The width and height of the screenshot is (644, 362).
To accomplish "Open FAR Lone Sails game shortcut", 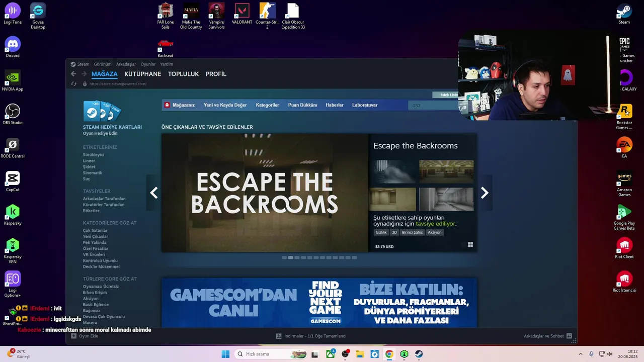I will coord(166,16).
